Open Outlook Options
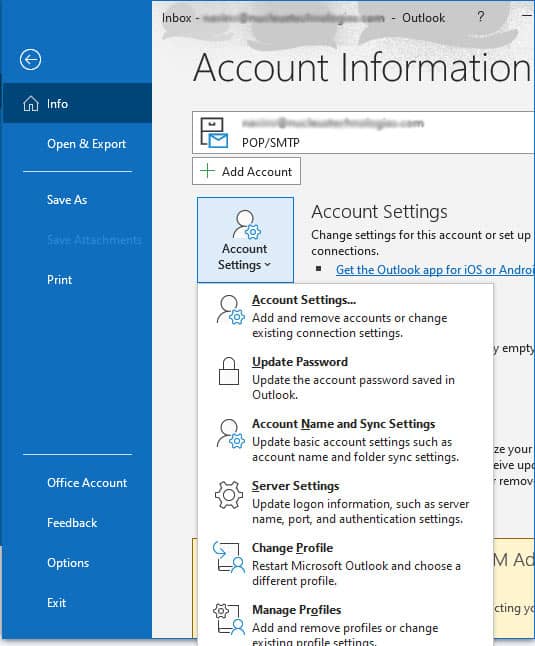 [68, 563]
